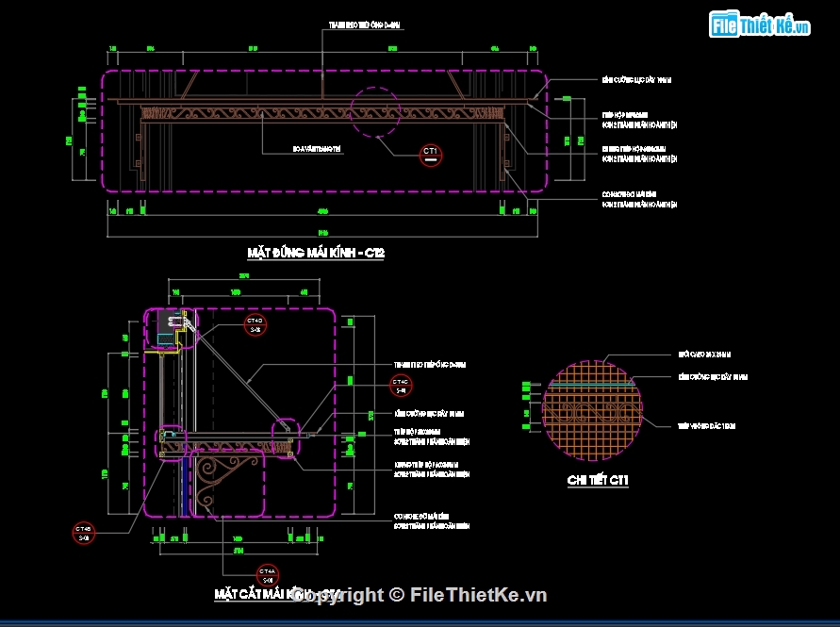Image resolution: width=840 pixels, height=627 pixels.
Task: Select the CT4A callout bubble below section
Action: click(267, 574)
